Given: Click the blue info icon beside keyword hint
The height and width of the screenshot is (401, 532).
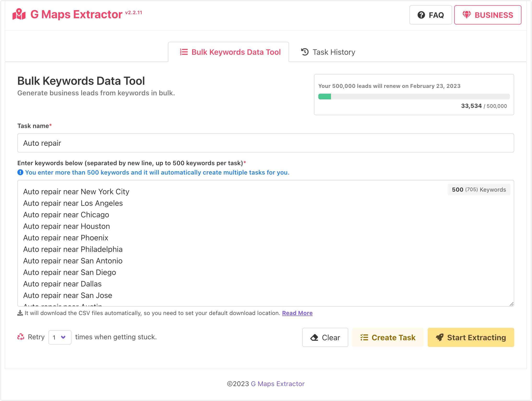Looking at the screenshot, I should tap(20, 172).
